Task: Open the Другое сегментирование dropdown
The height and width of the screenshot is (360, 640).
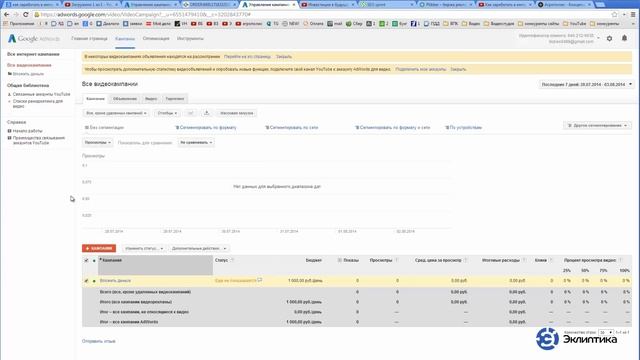Action: click(597, 125)
